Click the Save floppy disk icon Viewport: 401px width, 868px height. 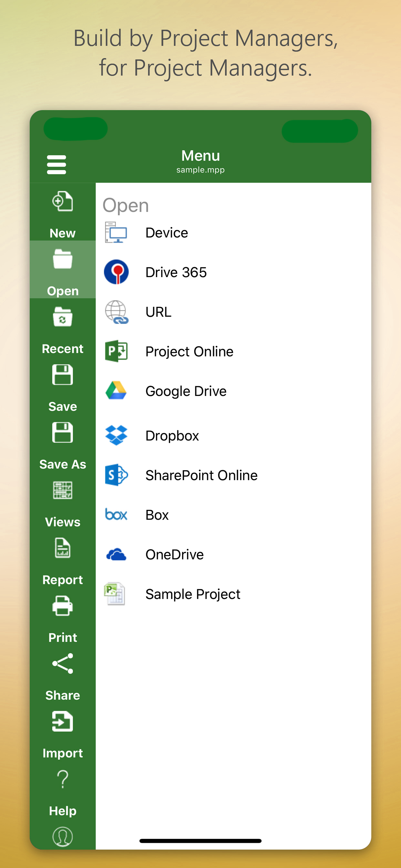tap(63, 375)
